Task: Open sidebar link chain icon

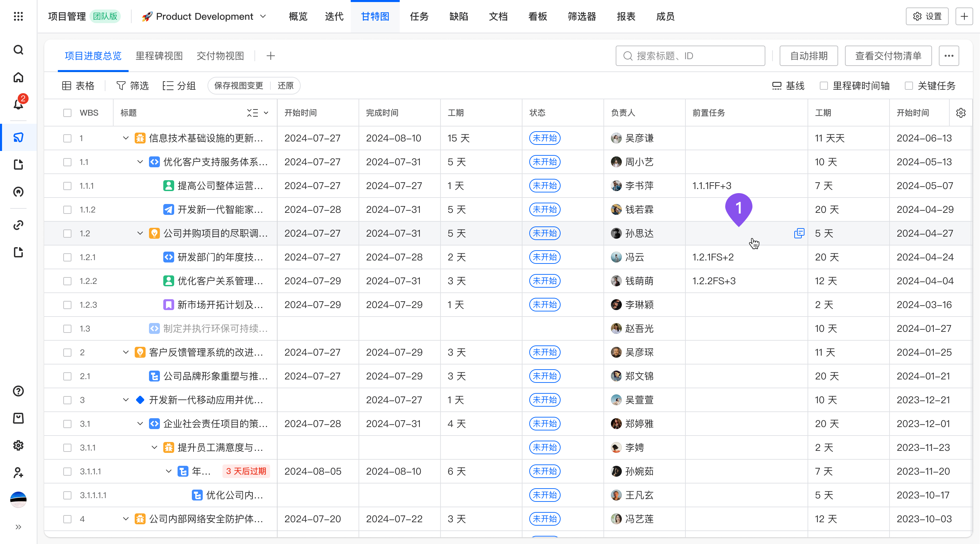Action: (x=18, y=225)
